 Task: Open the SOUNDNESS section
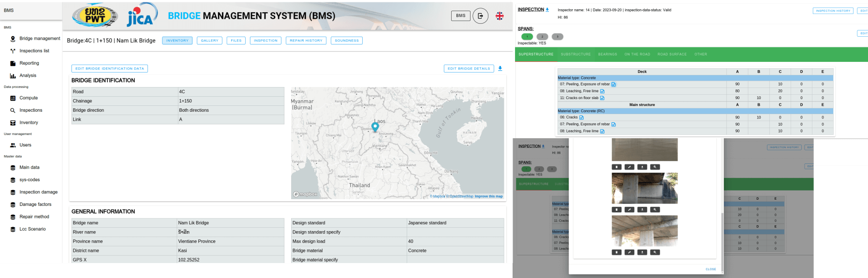point(347,41)
